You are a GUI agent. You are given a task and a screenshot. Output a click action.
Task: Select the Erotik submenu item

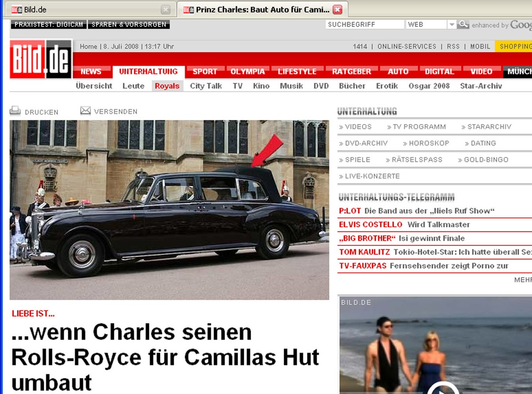coord(387,86)
